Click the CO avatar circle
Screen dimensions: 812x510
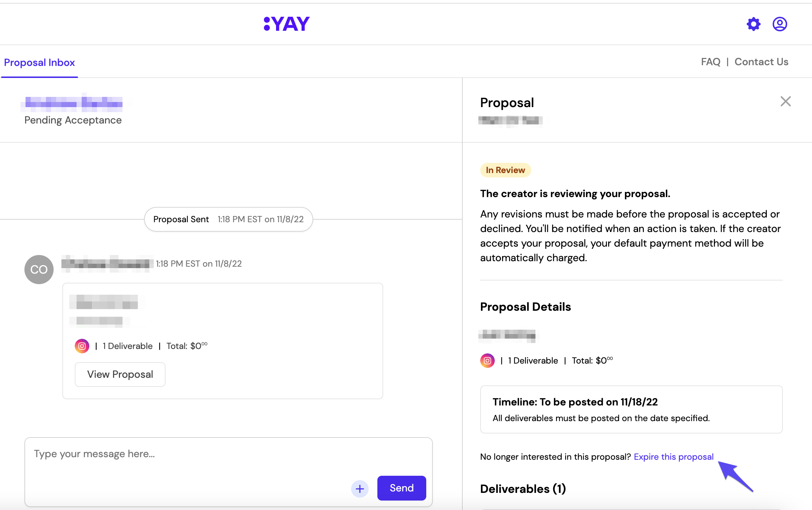39,270
